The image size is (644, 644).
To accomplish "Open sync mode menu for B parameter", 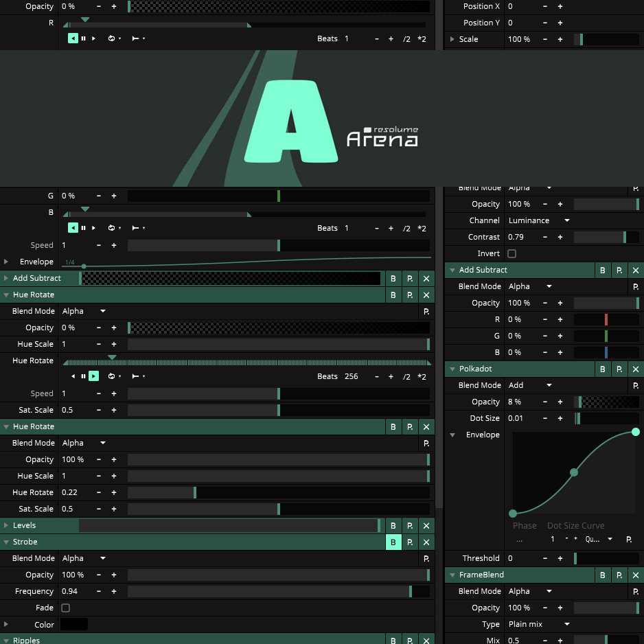I will [139, 228].
